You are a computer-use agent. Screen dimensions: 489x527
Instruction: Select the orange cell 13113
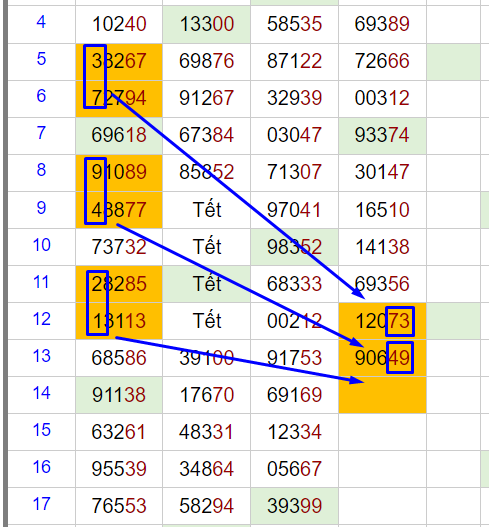pyautogui.click(x=119, y=321)
